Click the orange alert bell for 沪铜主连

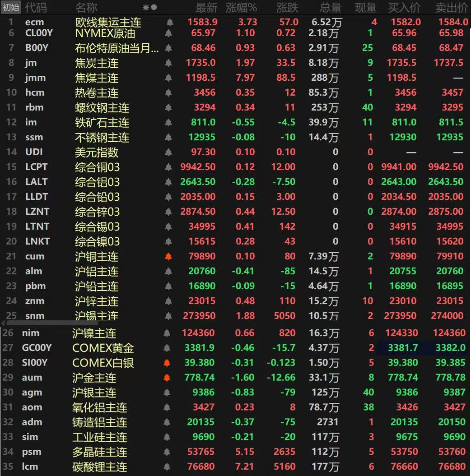[x=168, y=256]
